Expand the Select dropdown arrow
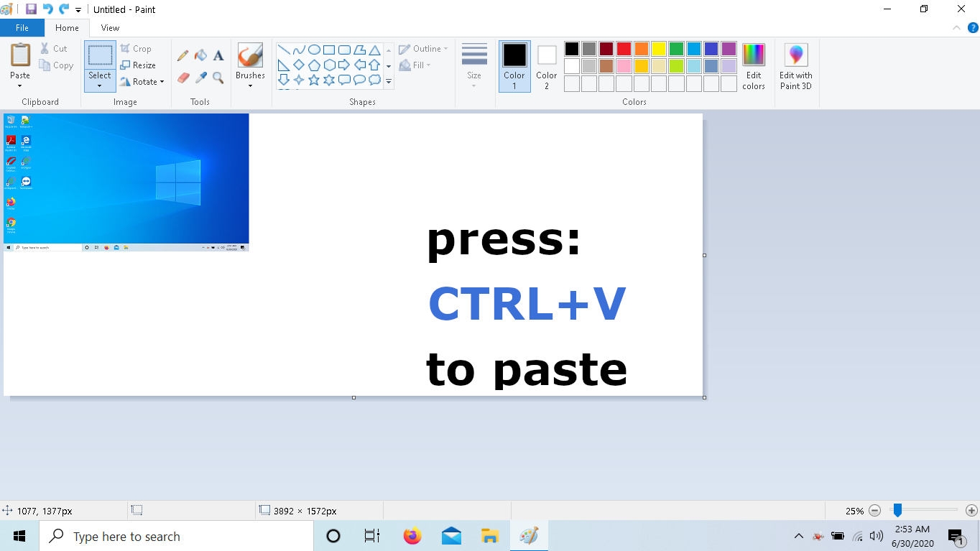 [100, 86]
